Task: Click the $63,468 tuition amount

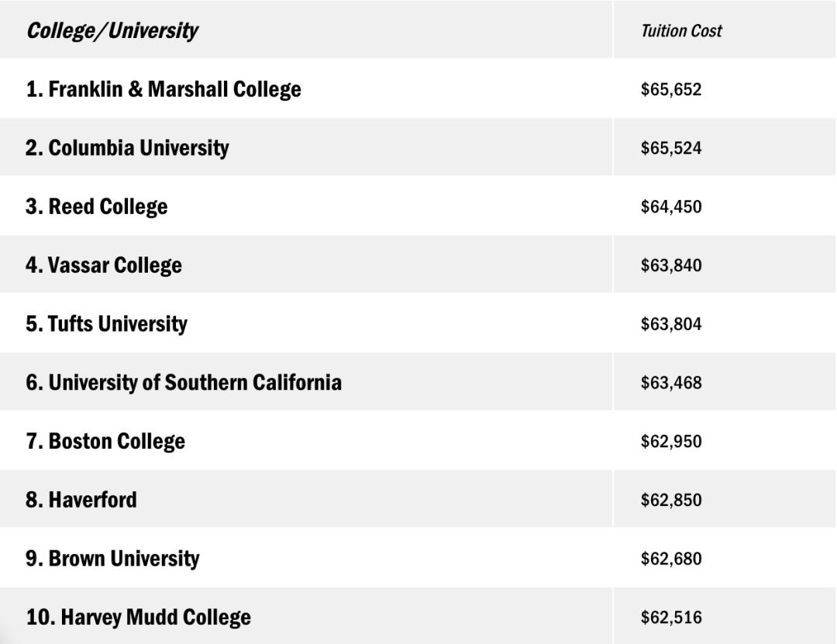Action: pyautogui.click(x=671, y=383)
